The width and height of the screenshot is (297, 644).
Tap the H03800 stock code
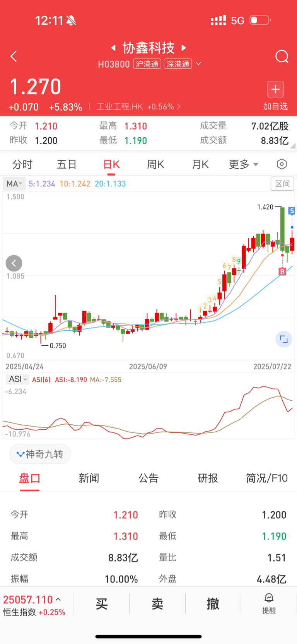114,64
